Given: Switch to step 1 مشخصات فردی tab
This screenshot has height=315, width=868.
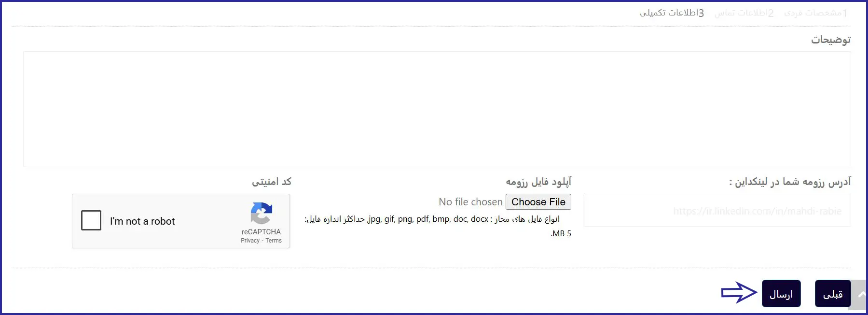Looking at the screenshot, I should tap(815, 13).
